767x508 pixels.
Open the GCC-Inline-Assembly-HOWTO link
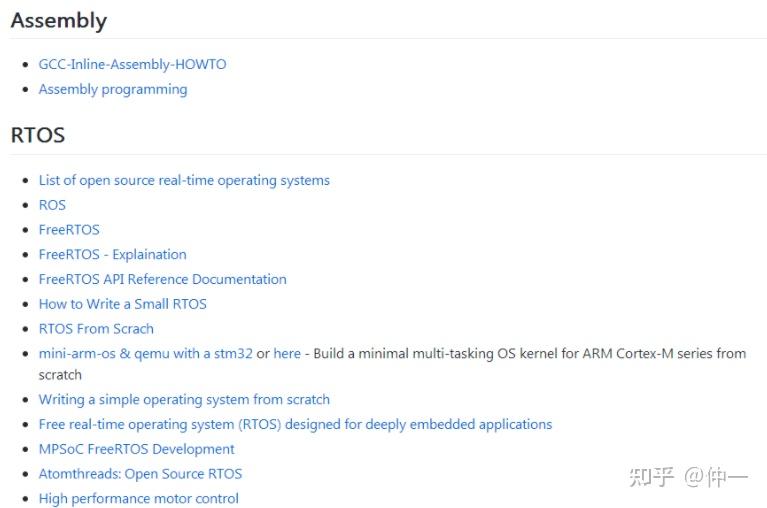[132, 64]
